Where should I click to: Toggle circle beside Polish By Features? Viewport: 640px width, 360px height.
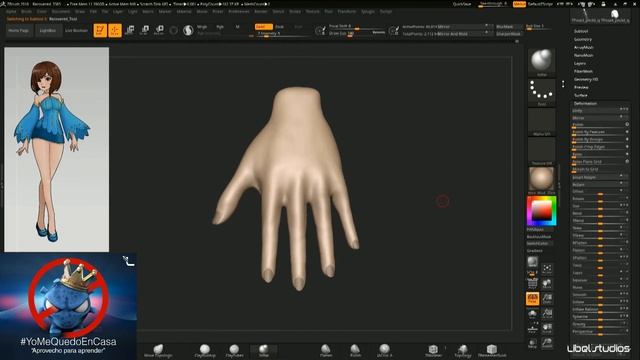coord(627,131)
